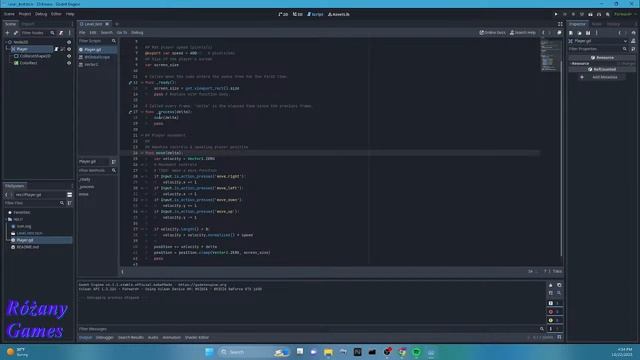Open Scene dock extra options menu
Screen dimensions: 640x360
click(x=69, y=33)
